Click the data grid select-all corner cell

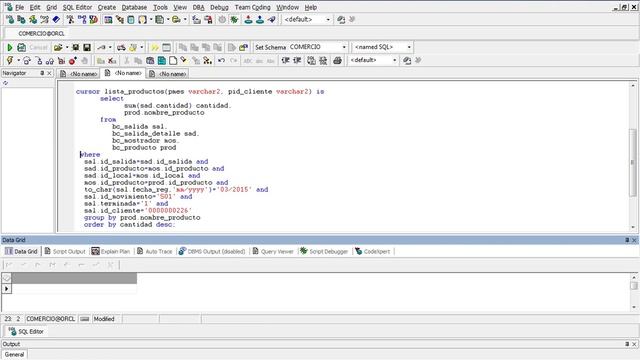pyautogui.click(x=7, y=278)
